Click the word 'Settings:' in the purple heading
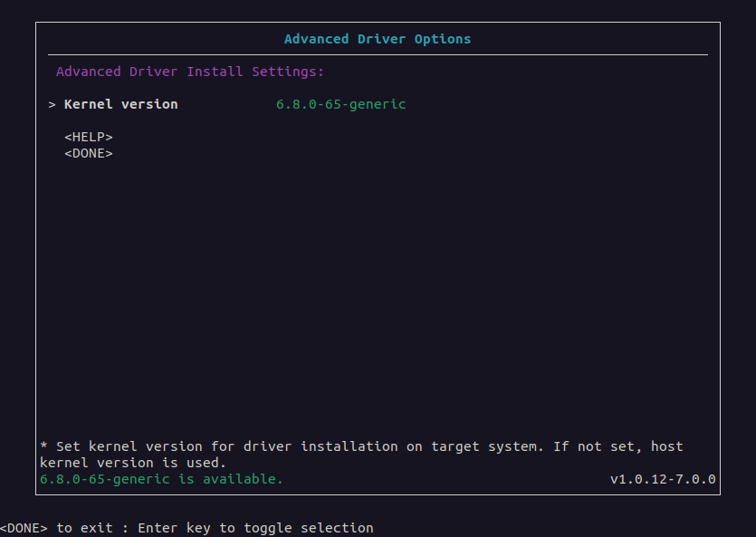The width and height of the screenshot is (756, 537). coord(288,72)
